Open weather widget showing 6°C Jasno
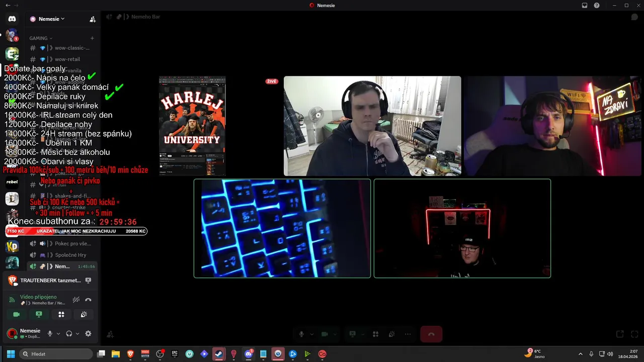 pyautogui.click(x=535, y=354)
